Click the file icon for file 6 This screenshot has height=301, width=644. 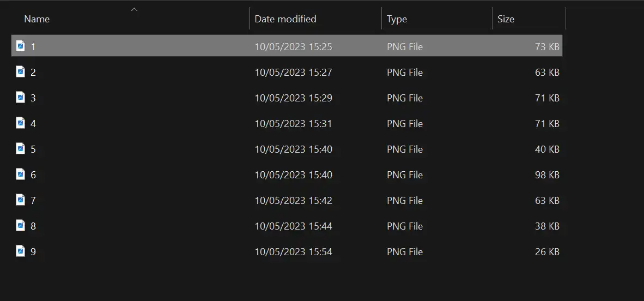point(21,174)
